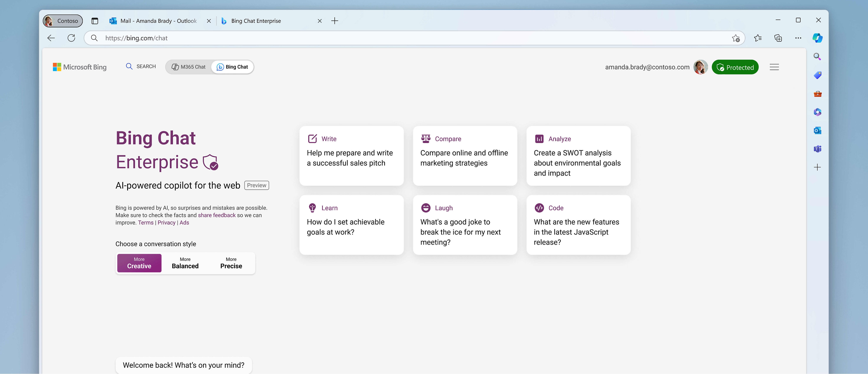This screenshot has width=868, height=374.
Task: Select the Bing Chat toggle option
Action: coord(232,67)
